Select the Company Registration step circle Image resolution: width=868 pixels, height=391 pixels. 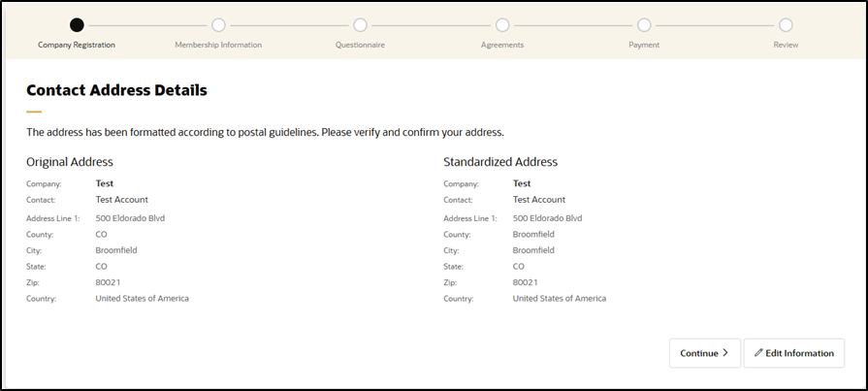(x=77, y=25)
